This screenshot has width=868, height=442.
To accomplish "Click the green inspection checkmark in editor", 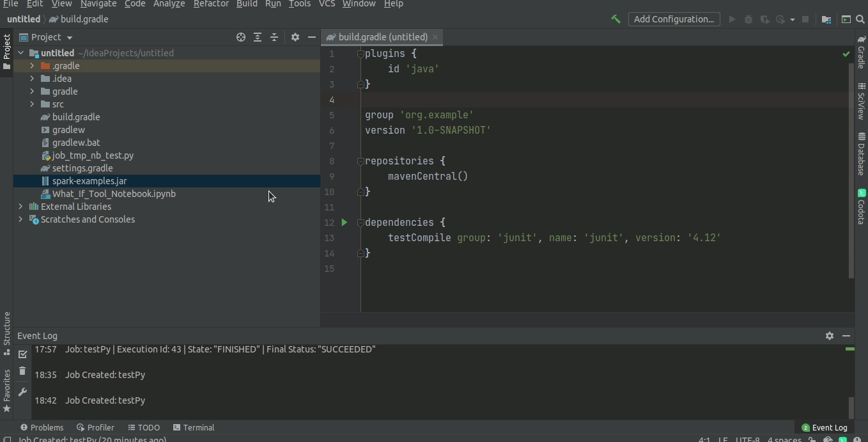I will 846,54.
